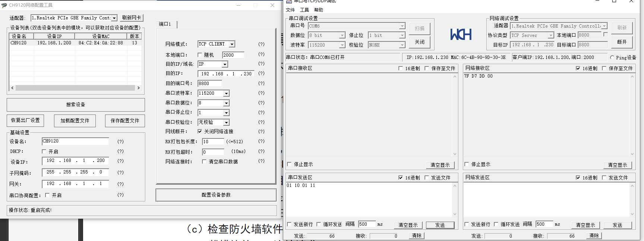Open the 工具 menu
Image resolution: width=644 pixels, height=241 pixels.
click(304, 10)
